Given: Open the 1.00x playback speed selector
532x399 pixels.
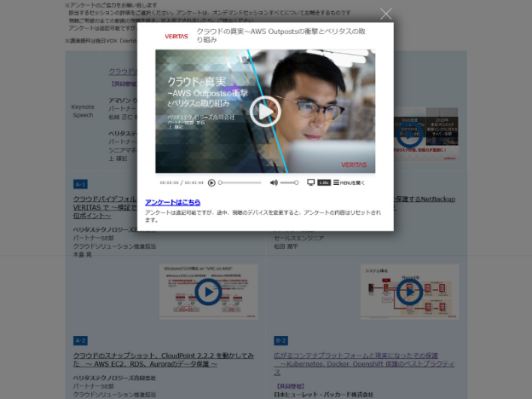Looking at the screenshot, I should [324, 182].
